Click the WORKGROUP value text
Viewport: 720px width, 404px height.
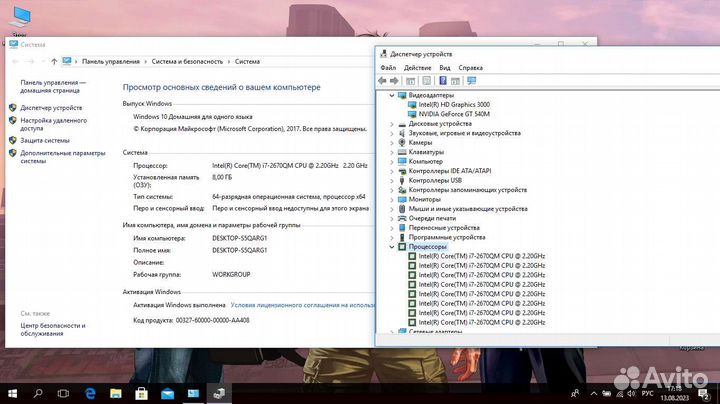(231, 275)
